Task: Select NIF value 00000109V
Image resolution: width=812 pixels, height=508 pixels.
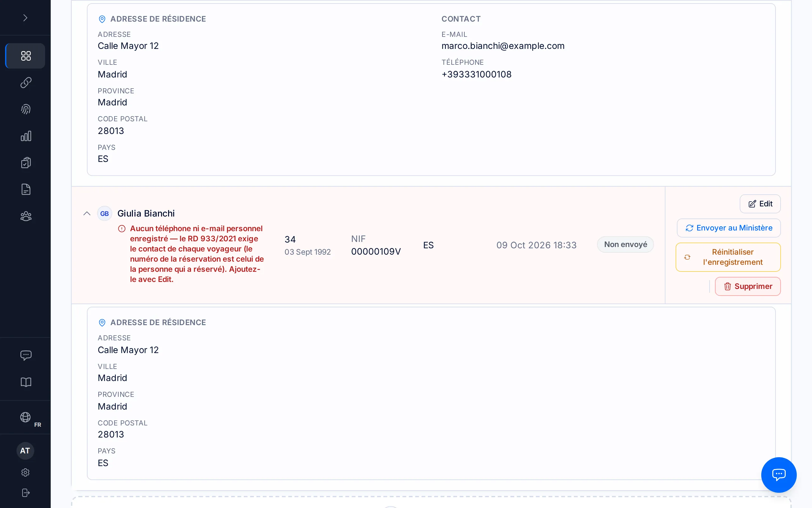Action: point(376,251)
